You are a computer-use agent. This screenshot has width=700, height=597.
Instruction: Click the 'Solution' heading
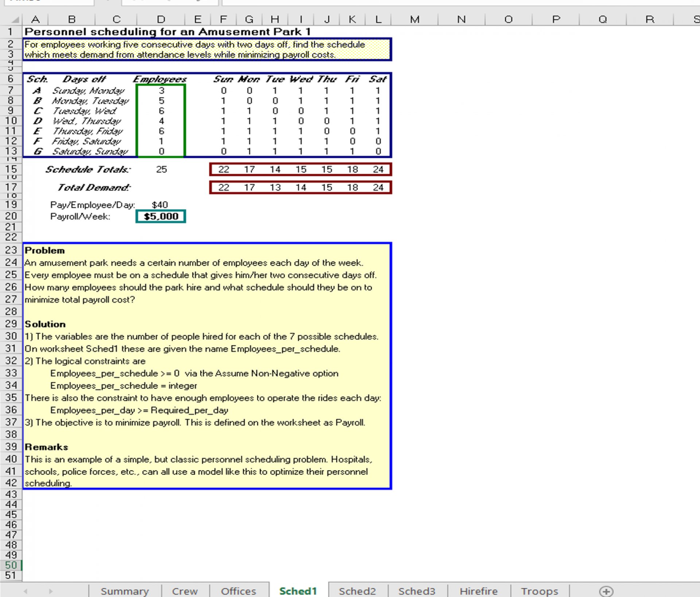click(x=45, y=324)
